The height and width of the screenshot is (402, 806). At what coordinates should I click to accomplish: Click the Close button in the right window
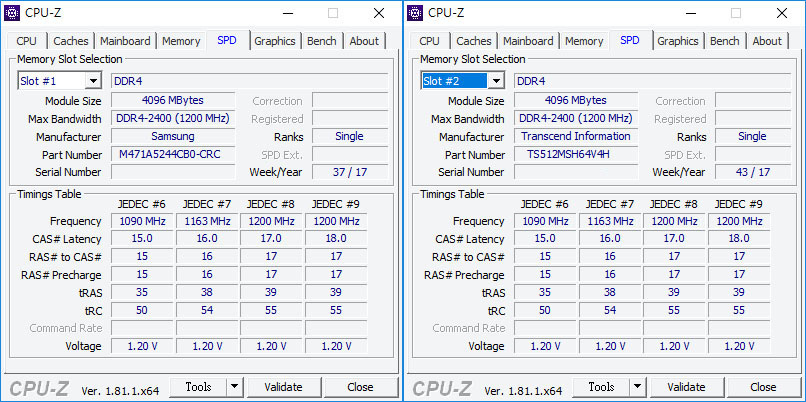click(763, 387)
